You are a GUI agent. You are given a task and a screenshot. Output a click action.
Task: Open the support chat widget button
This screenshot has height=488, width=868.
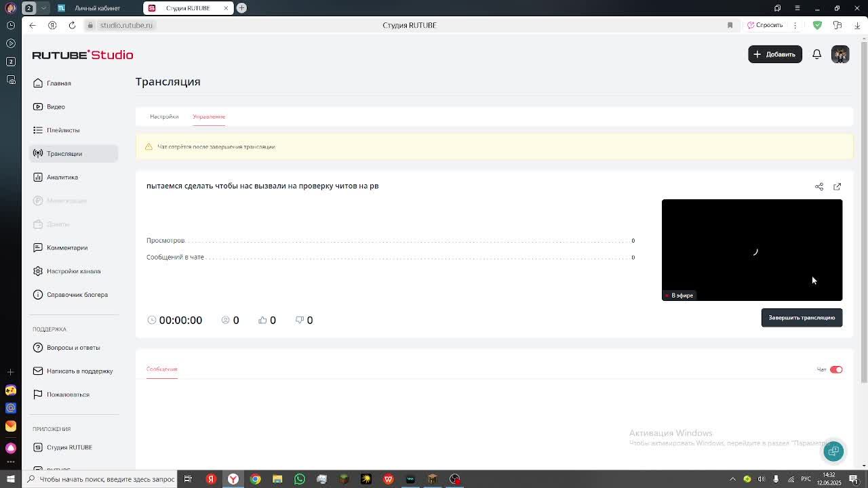tap(833, 451)
